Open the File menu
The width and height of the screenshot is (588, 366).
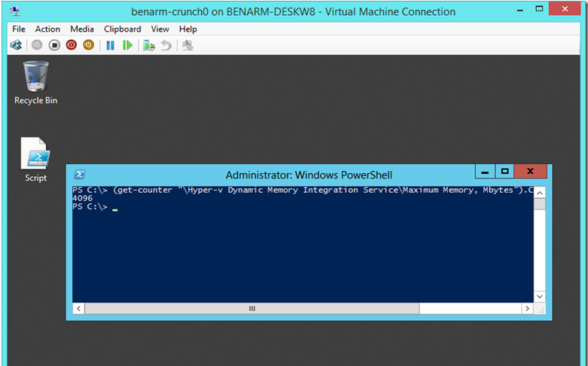point(19,29)
